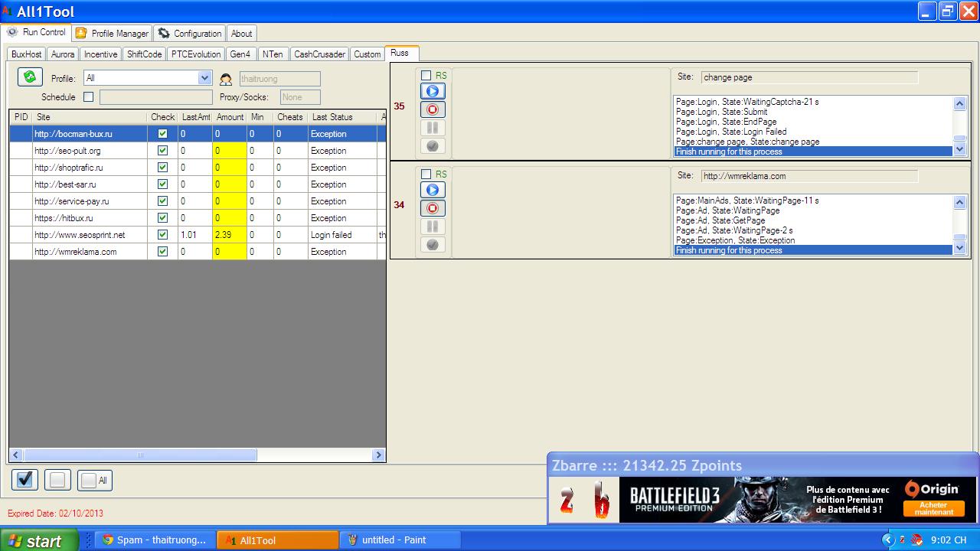The image size is (980, 551).
Task: Uncheck the seosprint.net site checkbox
Action: click(162, 235)
